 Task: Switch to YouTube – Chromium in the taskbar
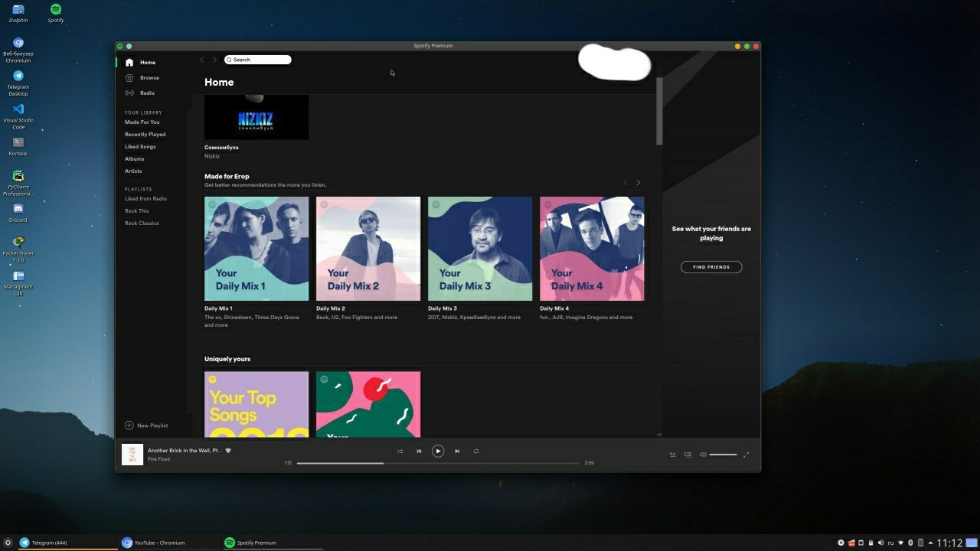pos(170,543)
